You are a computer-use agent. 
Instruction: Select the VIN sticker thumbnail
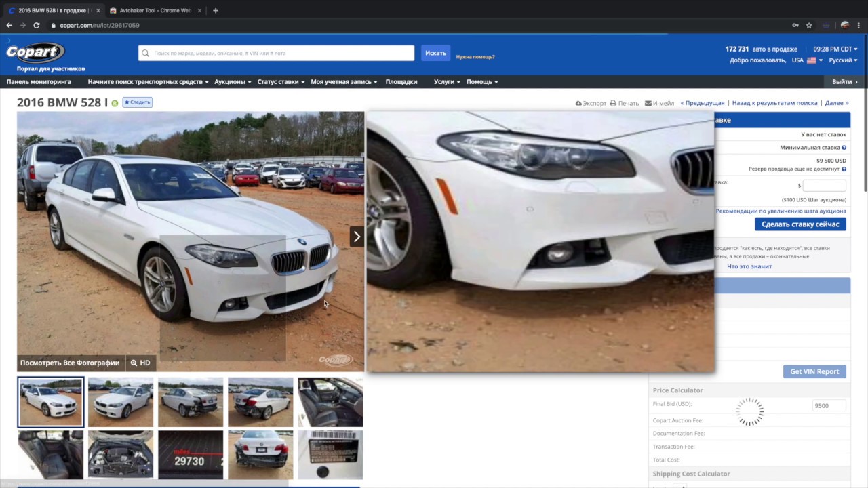pyautogui.click(x=330, y=455)
